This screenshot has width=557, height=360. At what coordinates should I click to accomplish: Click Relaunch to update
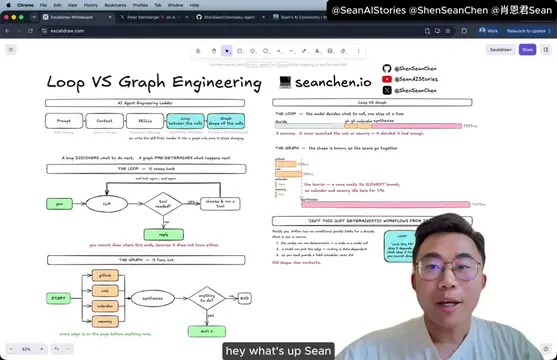(529, 31)
